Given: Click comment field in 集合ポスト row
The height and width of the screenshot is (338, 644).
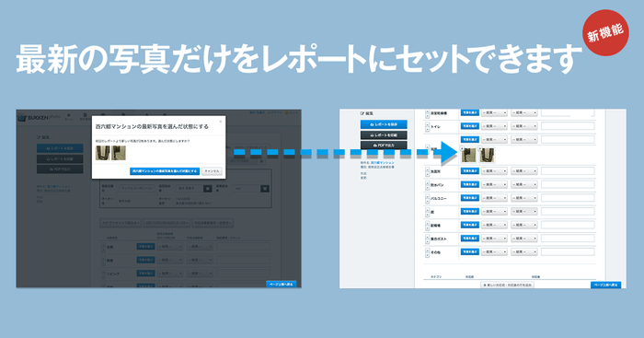Looking at the screenshot, I should [x=568, y=239].
